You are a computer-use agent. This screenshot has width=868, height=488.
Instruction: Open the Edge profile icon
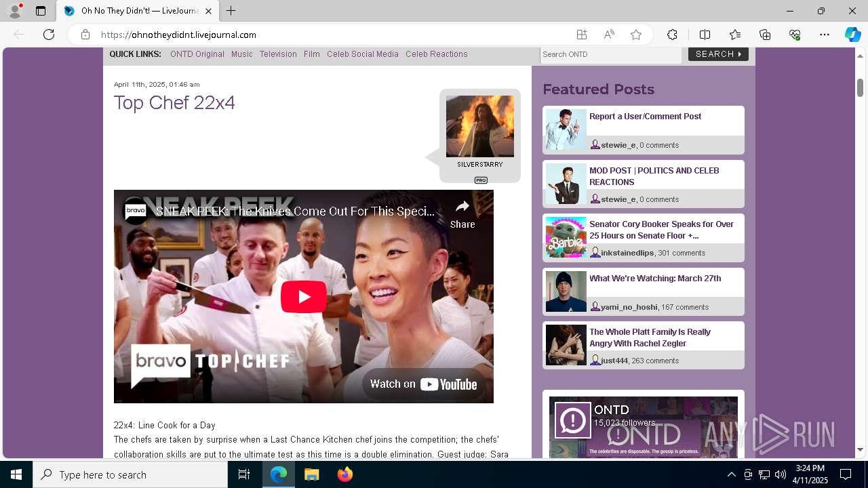click(x=15, y=11)
